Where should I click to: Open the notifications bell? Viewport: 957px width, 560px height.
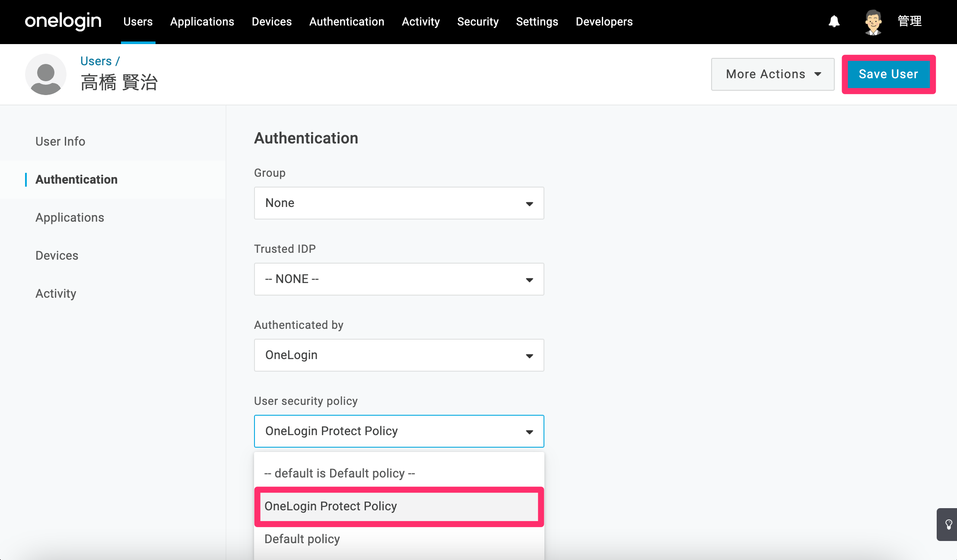(x=834, y=21)
